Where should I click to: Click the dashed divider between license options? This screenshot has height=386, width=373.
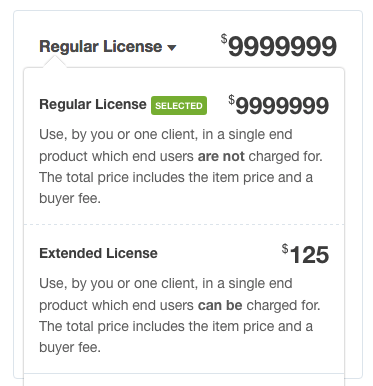tap(184, 225)
